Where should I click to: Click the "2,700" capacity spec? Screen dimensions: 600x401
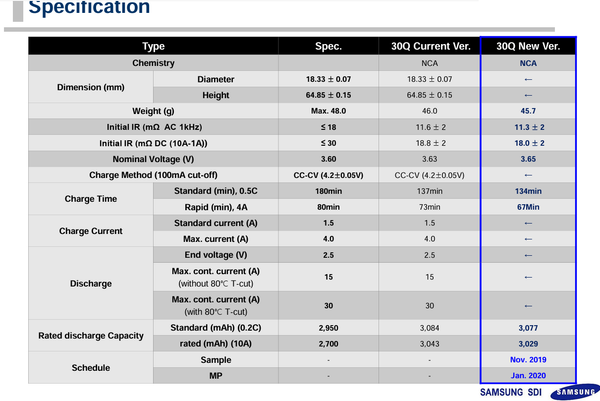point(328,344)
